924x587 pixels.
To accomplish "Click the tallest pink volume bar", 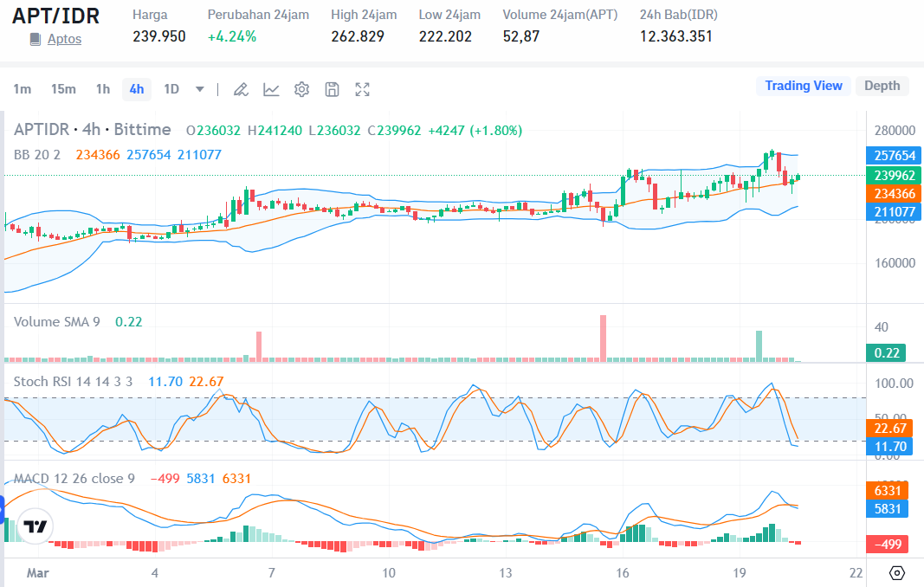I will (x=603, y=338).
